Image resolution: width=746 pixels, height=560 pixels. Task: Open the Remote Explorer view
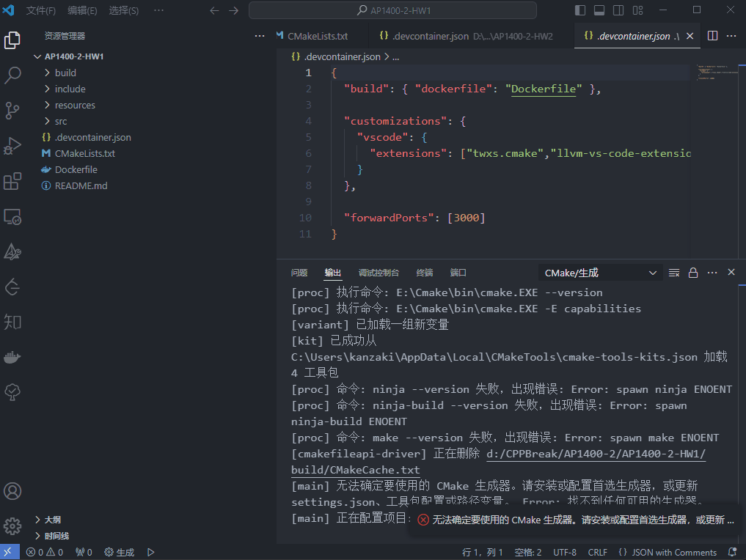point(12,217)
